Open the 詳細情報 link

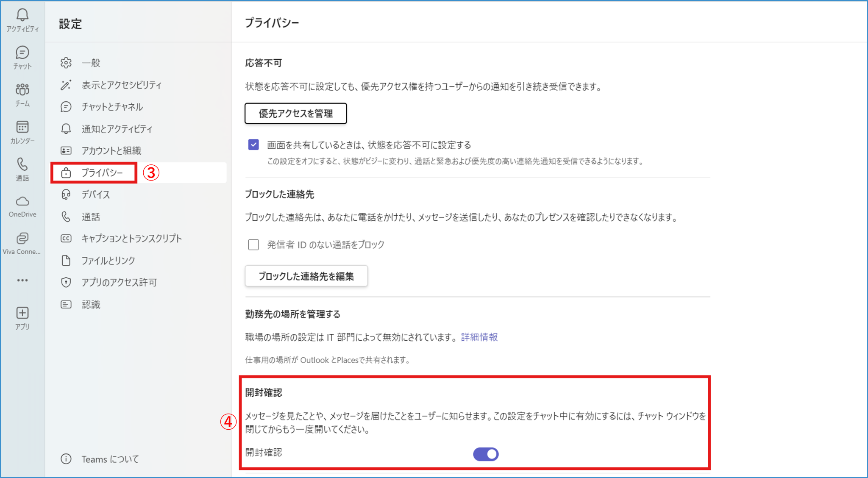coord(479,337)
